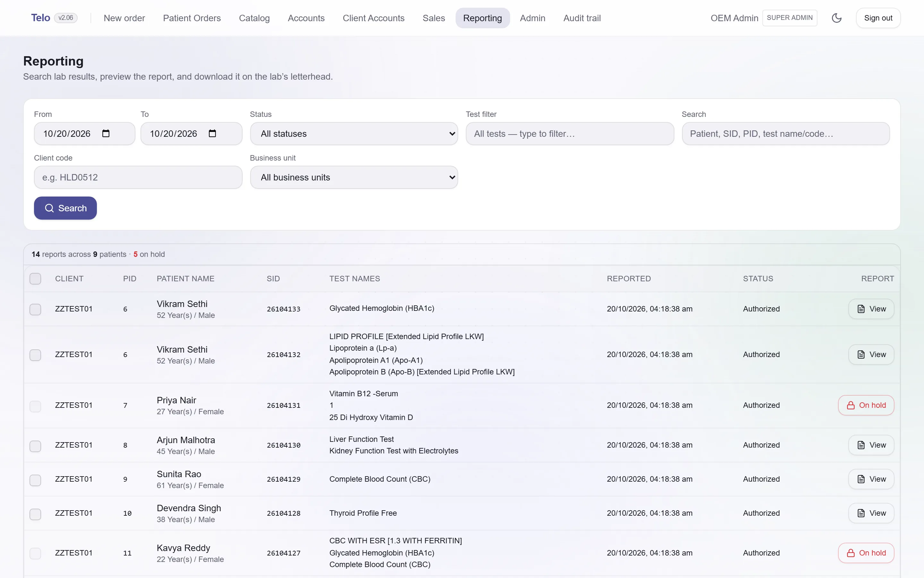Click lock icon on Priya Nair's On hold
Viewport: 924px width, 578px height.
tap(851, 405)
